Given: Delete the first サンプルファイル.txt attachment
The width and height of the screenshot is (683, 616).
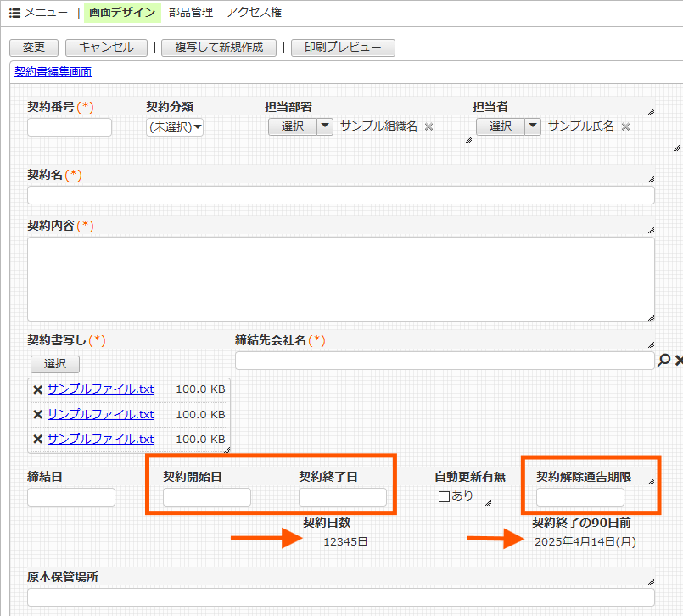Looking at the screenshot, I should click(x=37, y=389).
